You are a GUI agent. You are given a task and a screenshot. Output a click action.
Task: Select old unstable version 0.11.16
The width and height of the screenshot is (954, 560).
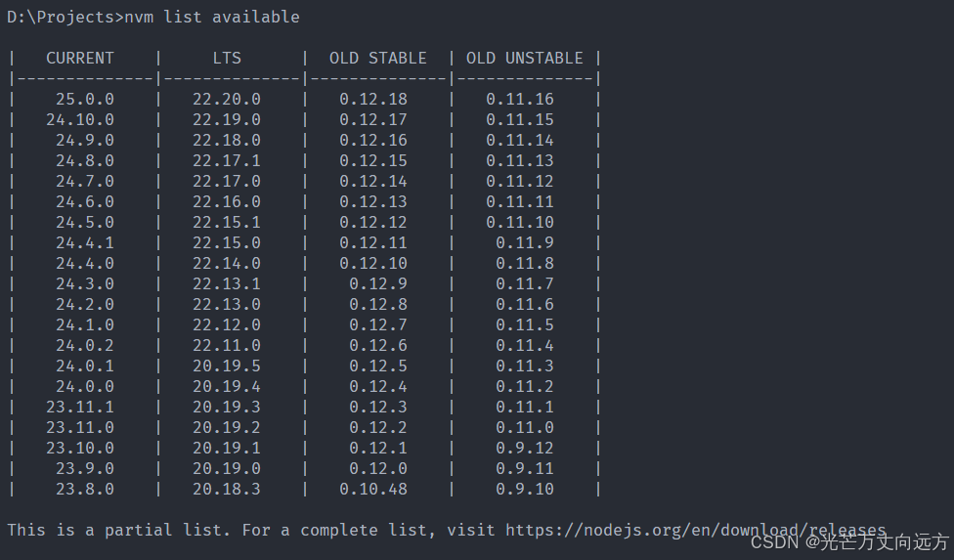click(x=520, y=99)
